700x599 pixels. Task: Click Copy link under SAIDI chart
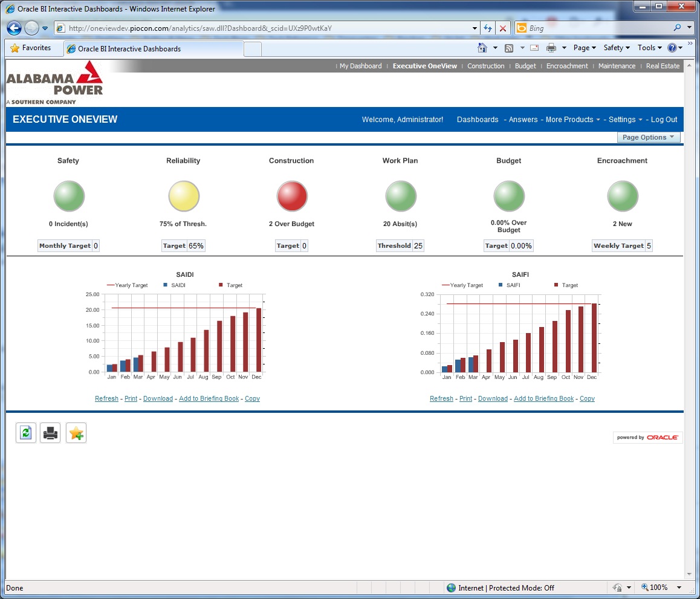pos(252,398)
